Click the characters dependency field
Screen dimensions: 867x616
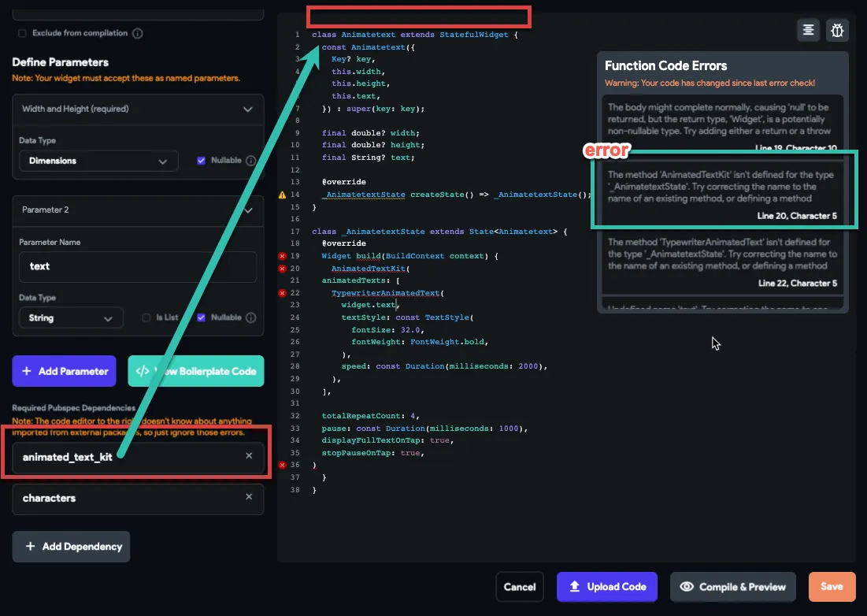(x=138, y=499)
